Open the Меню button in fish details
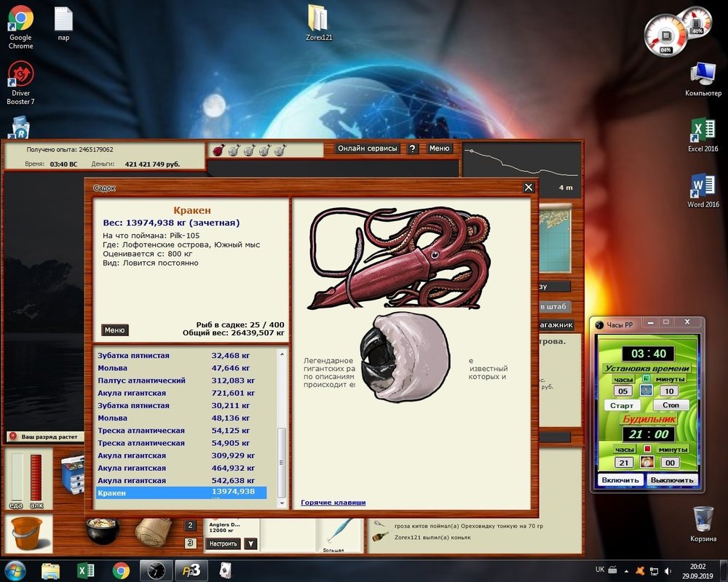 (114, 330)
